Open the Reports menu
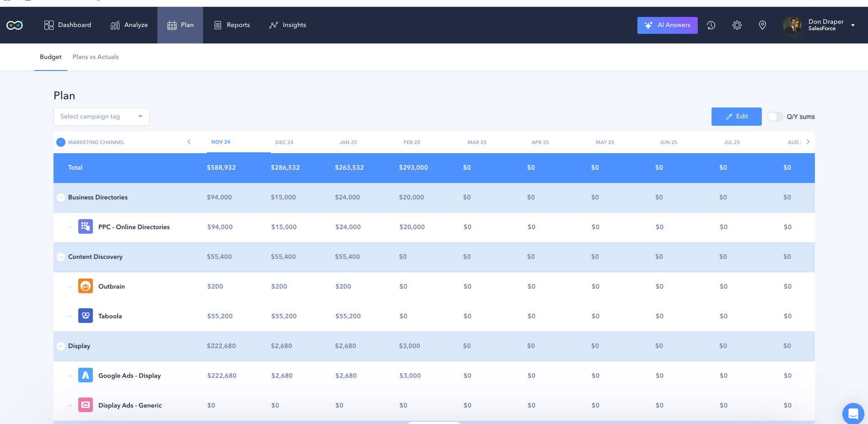This screenshot has width=868, height=424. [232, 25]
